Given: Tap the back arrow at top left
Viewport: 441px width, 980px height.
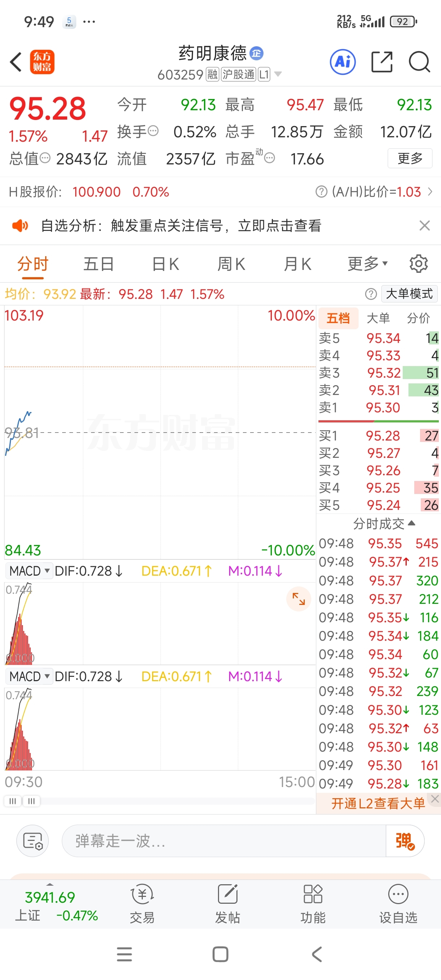Looking at the screenshot, I should pos(16,62).
